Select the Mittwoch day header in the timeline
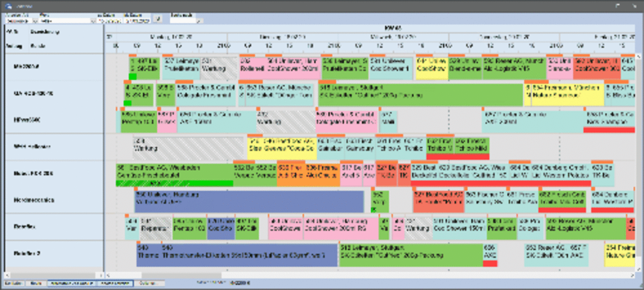The width and height of the screenshot is (644, 290). coord(393,37)
